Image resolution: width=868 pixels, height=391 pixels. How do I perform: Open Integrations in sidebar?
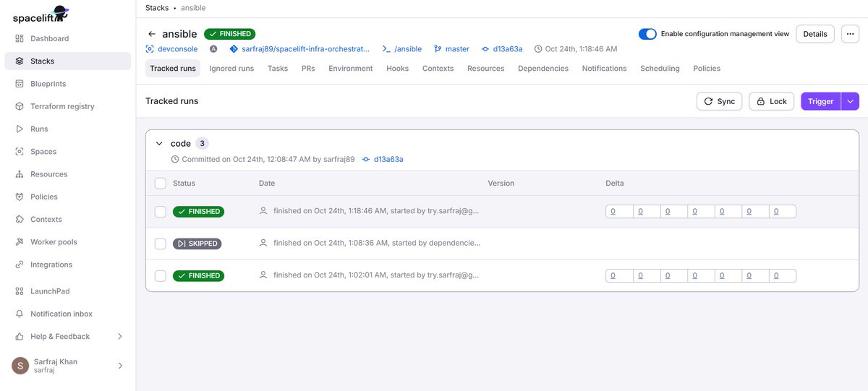point(67,265)
